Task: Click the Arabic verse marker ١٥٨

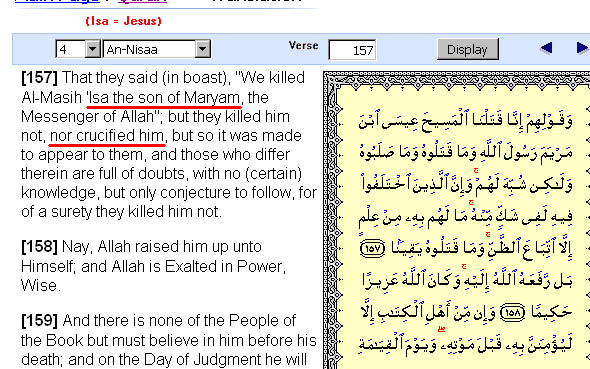Action: click(x=512, y=313)
